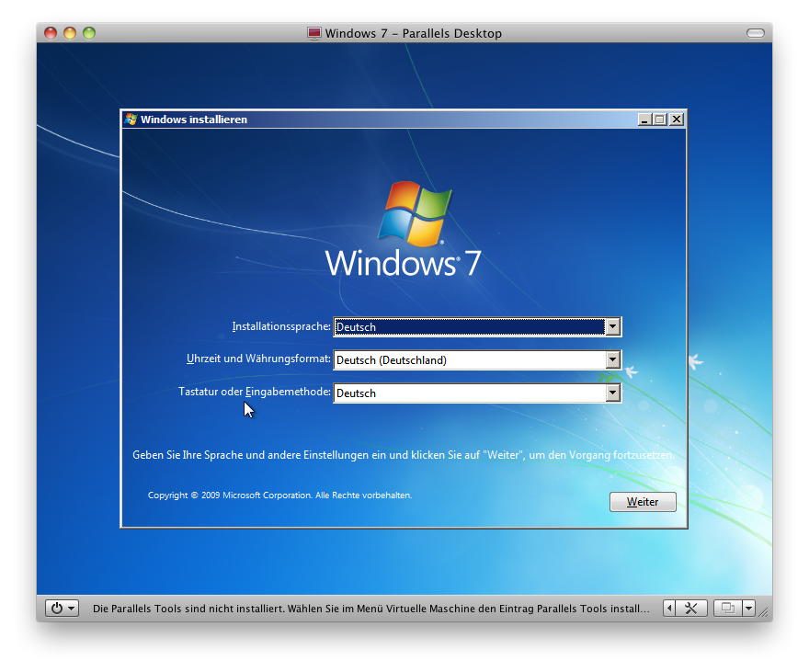Open the Installationssprache dropdown arrow

click(612, 326)
